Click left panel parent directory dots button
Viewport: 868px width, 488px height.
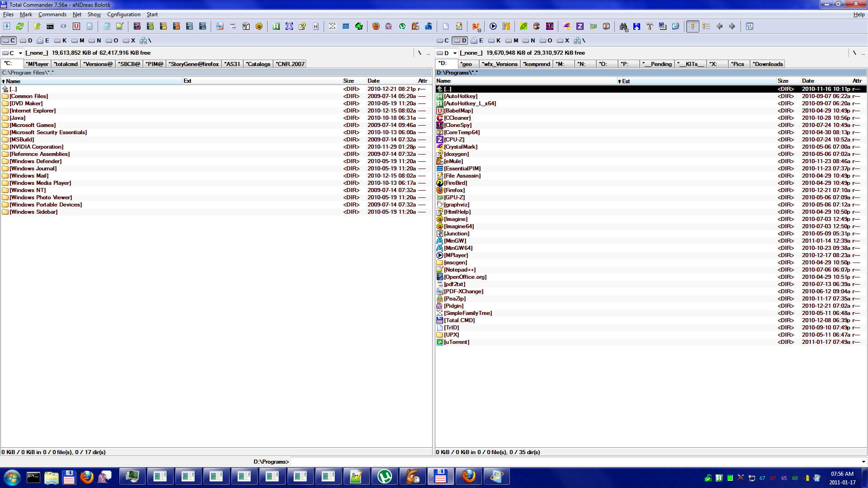tap(428, 53)
